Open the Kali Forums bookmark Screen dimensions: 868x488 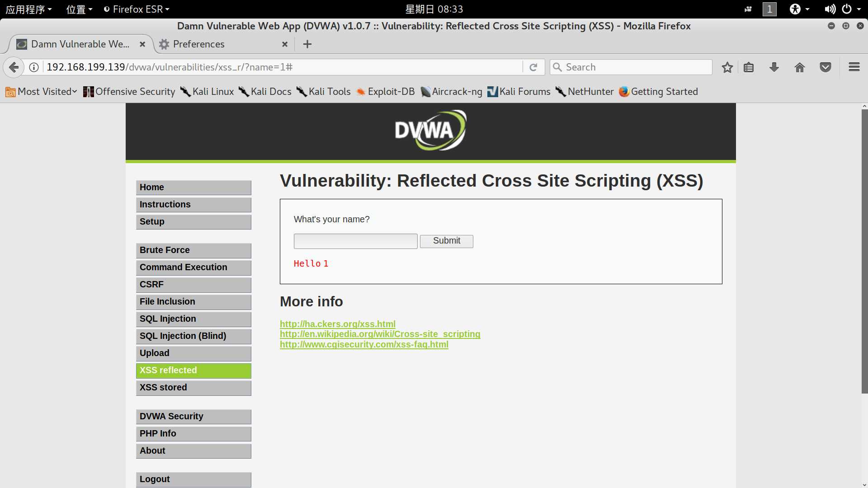tap(519, 92)
